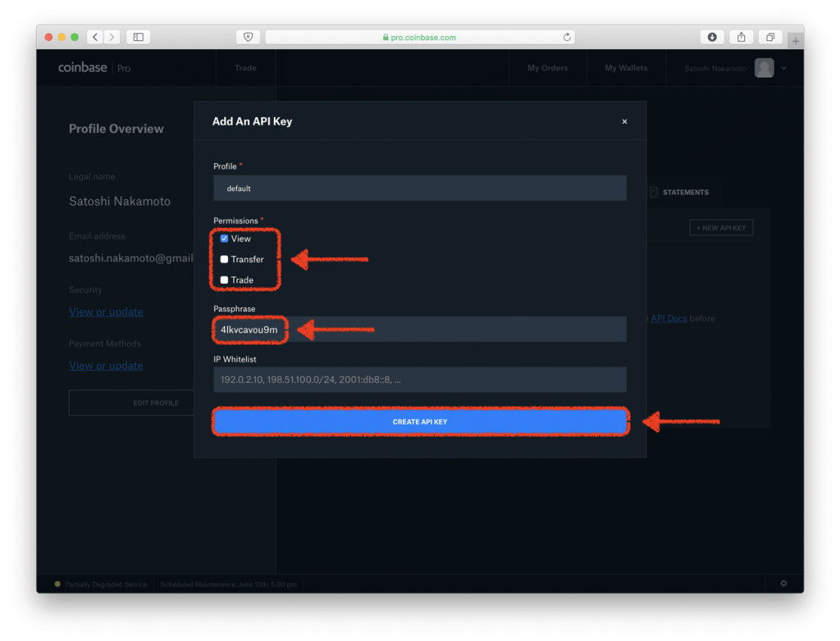Click the Safari back arrow button

[95, 37]
